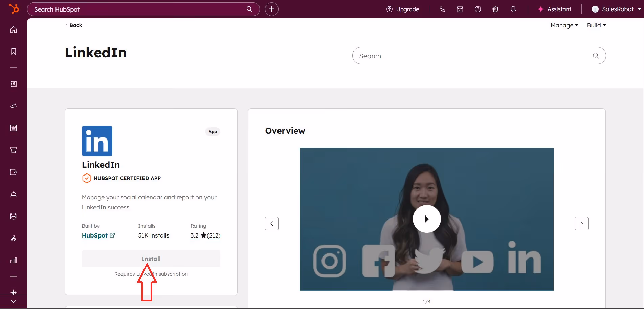Go Back to the previous page

tap(74, 25)
